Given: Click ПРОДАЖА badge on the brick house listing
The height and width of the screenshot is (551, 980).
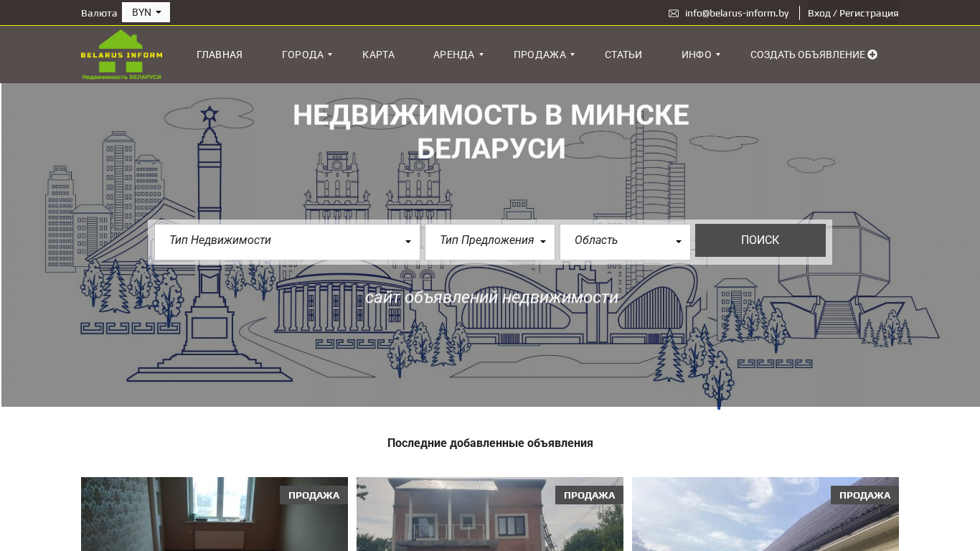Looking at the screenshot, I should [x=589, y=495].
